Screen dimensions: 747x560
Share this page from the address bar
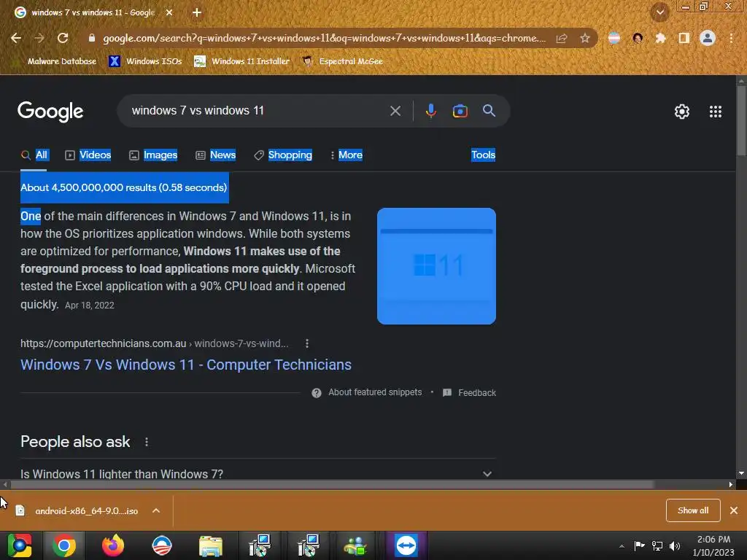point(562,38)
